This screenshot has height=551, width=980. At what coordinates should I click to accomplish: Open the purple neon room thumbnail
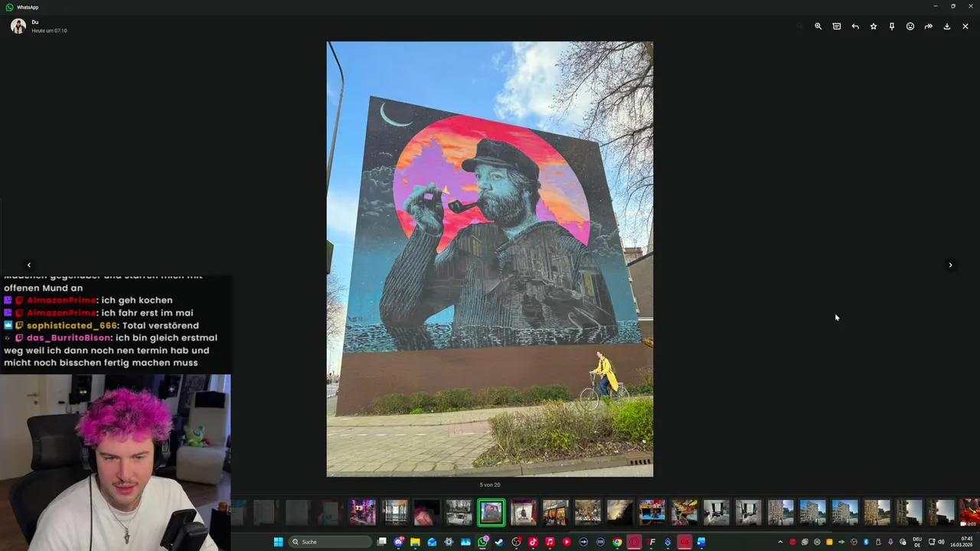pos(363,513)
